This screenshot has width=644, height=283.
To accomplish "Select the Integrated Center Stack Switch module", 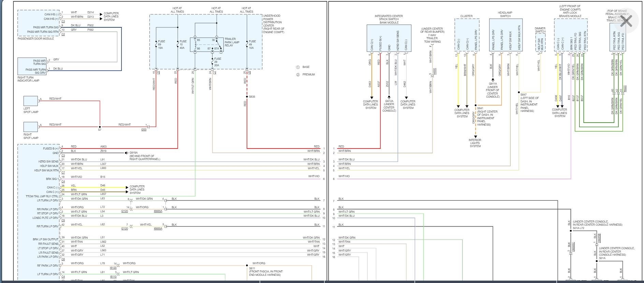I will pos(389,38).
